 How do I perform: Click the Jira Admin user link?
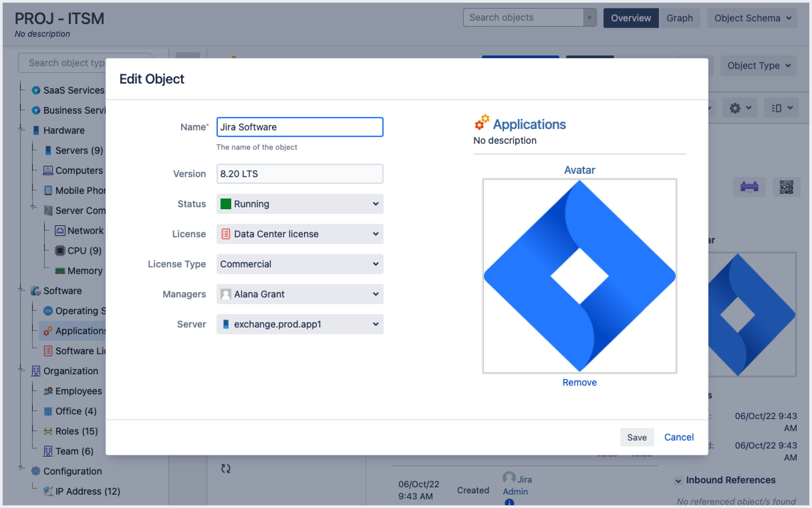517,486
